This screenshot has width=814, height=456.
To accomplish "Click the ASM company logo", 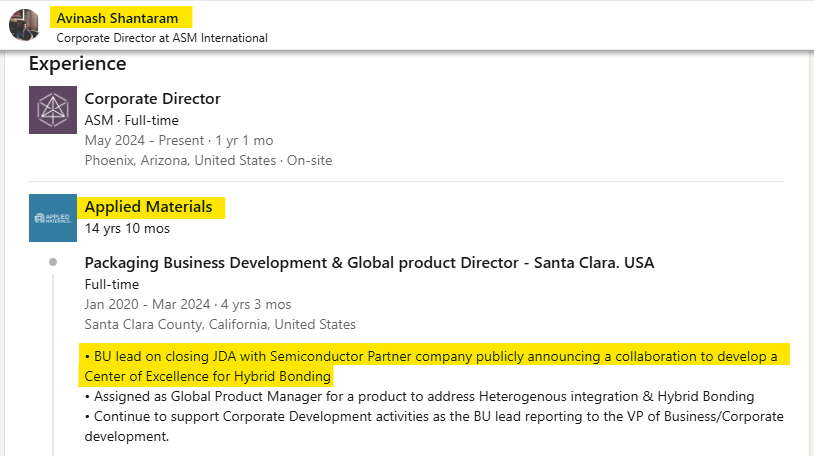I will (x=53, y=110).
